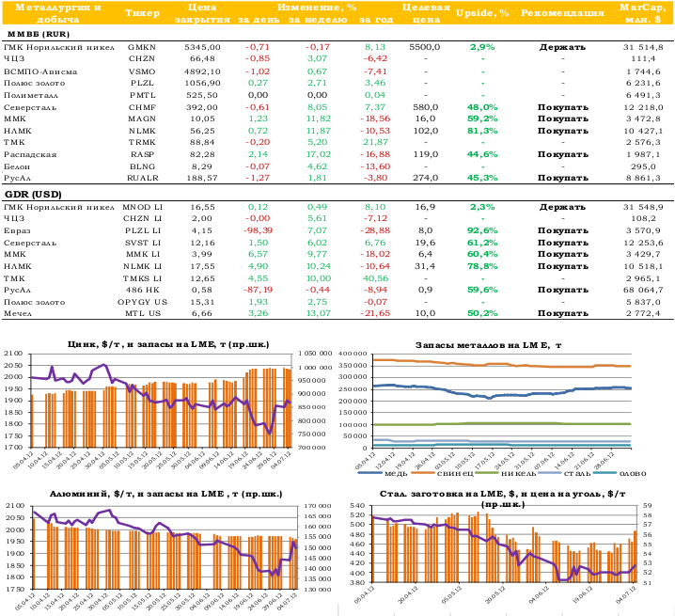Select the 'Мечел' company name

click(x=18, y=313)
